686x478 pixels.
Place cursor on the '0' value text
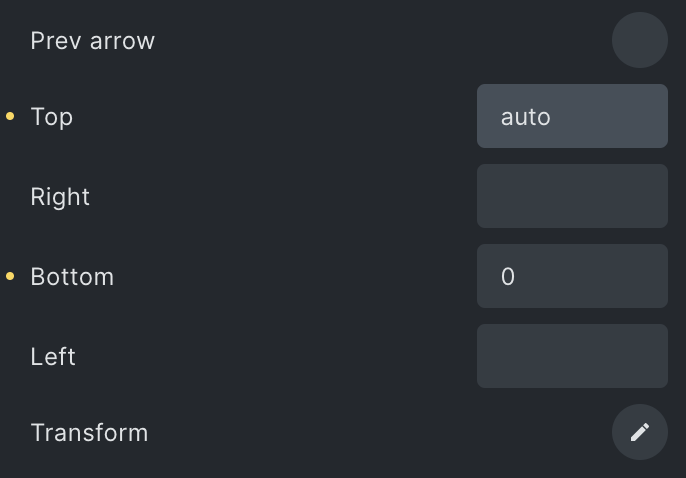click(x=508, y=276)
